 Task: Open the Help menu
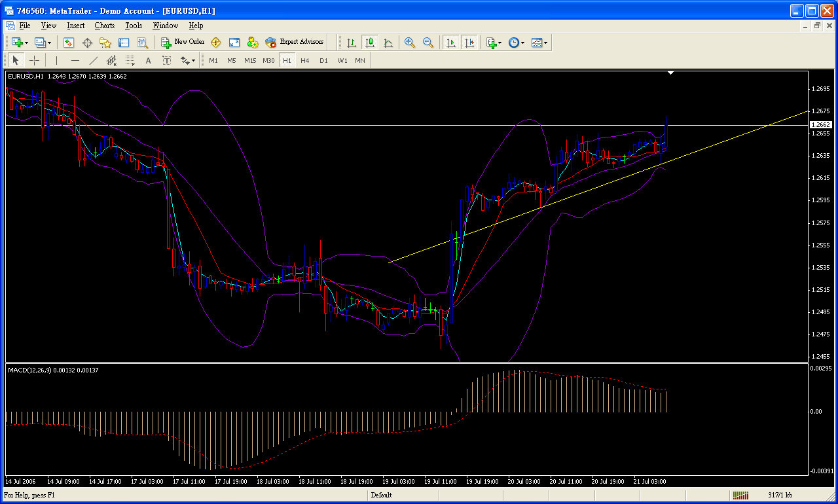(196, 26)
